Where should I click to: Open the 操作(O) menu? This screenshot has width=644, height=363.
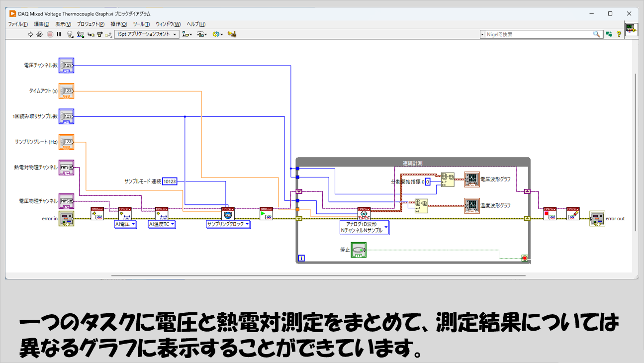pos(118,24)
